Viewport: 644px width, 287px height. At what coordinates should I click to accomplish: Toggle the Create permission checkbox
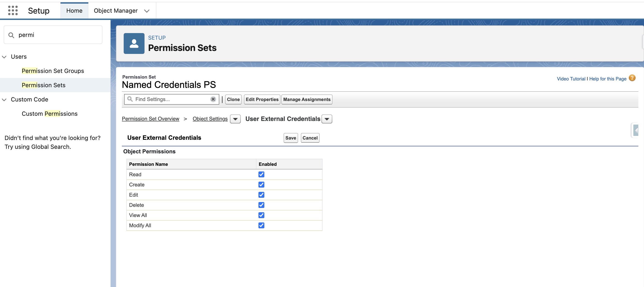coord(261,184)
